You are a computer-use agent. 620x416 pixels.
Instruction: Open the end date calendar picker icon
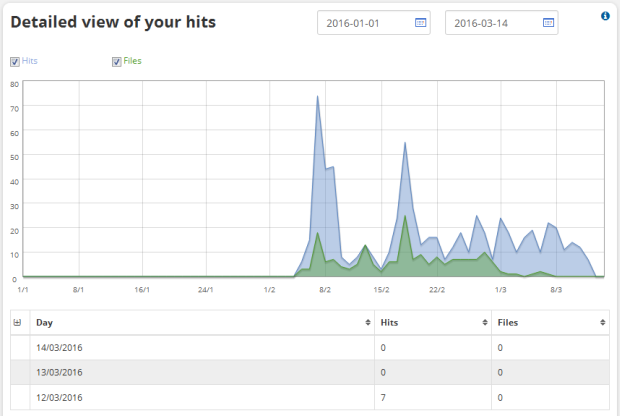(548, 22)
